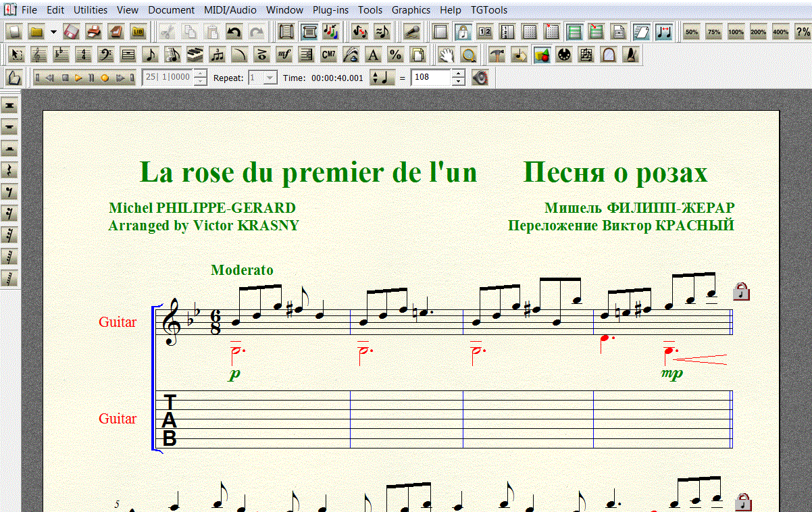This screenshot has width=812, height=512.
Task: Switch to Scroll View icon
Action: point(286,32)
